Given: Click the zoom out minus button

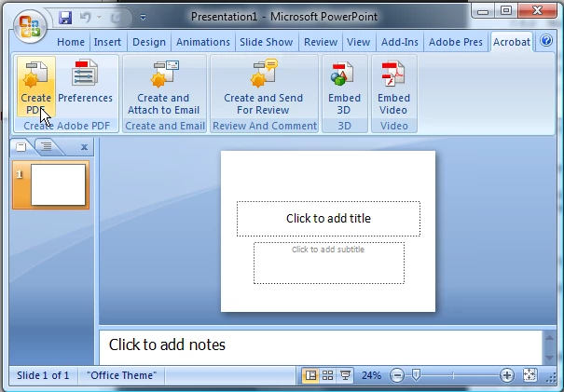Looking at the screenshot, I should [x=397, y=375].
